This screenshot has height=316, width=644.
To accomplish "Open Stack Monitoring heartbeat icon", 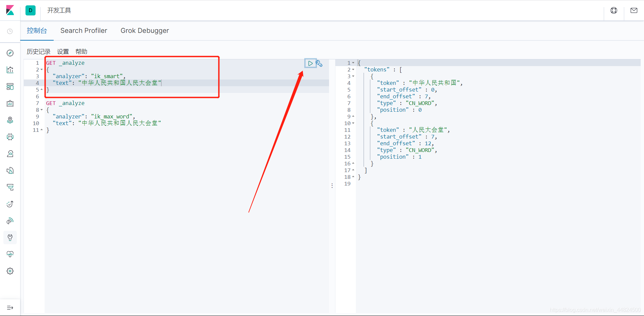I will pos(10,254).
